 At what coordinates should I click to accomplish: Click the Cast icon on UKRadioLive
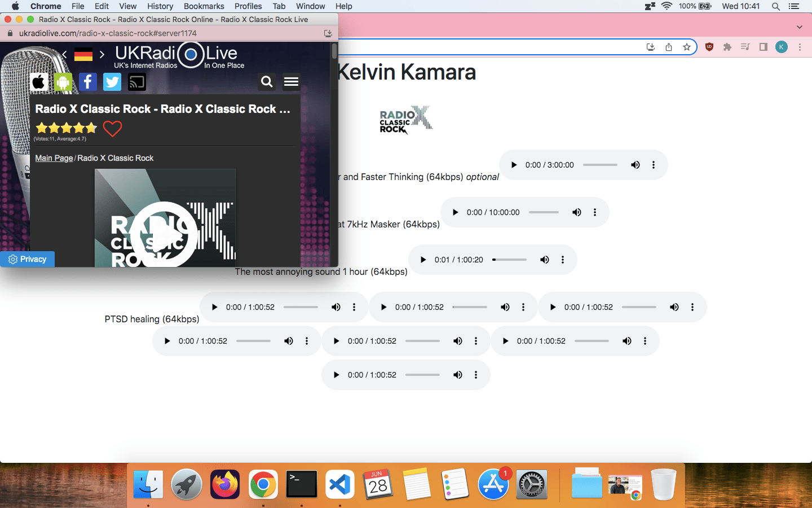point(137,82)
